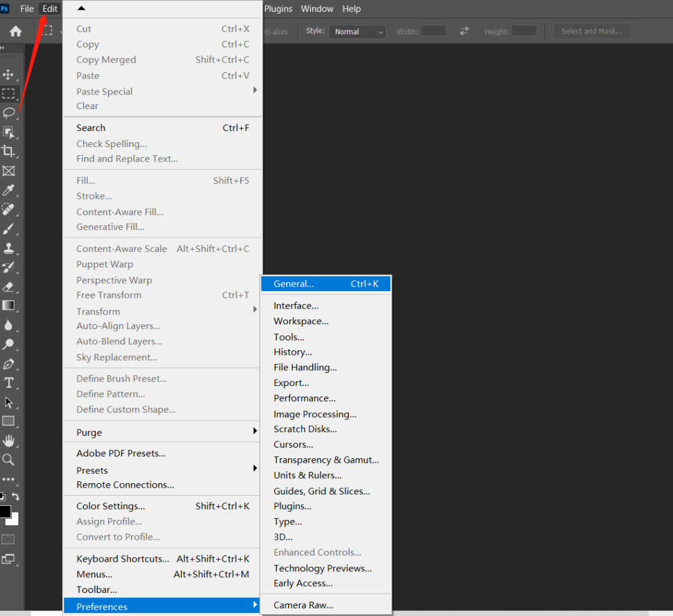Click the Select and Mask button
Screen dimensions: 673x616
[591, 31]
